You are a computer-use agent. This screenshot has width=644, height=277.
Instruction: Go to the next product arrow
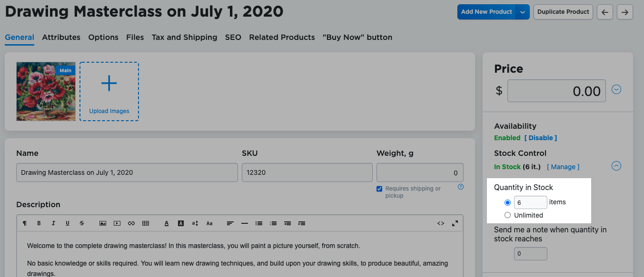click(x=624, y=12)
